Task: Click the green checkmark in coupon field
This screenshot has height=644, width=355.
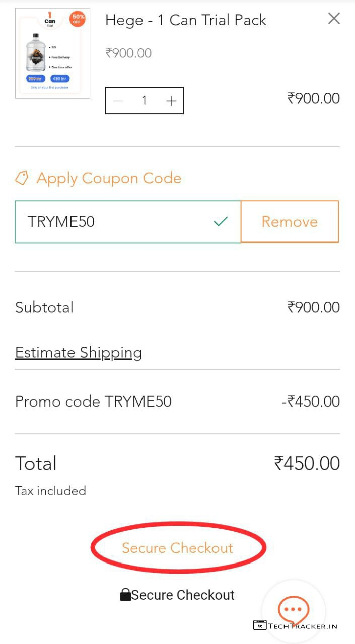Action: [x=221, y=221]
